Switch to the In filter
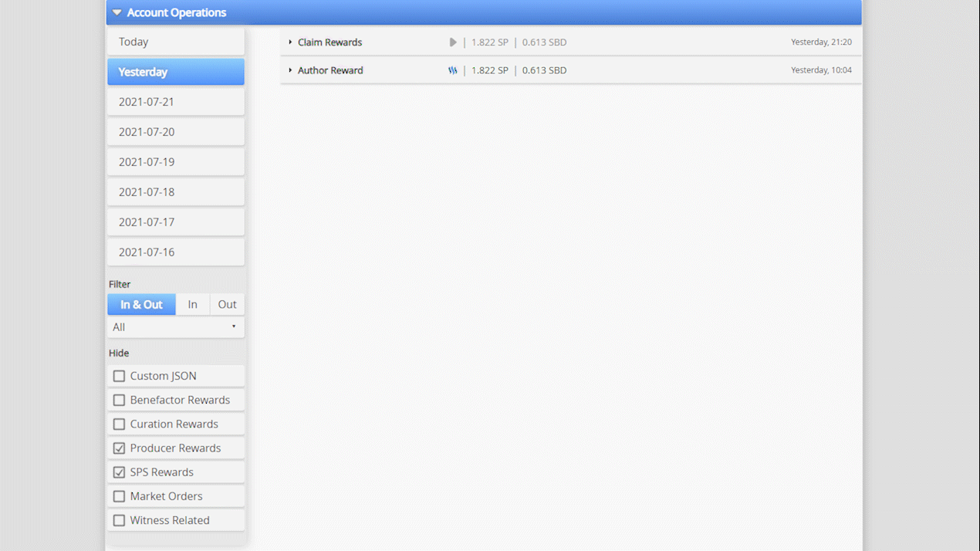This screenshot has width=980, height=551. click(192, 304)
